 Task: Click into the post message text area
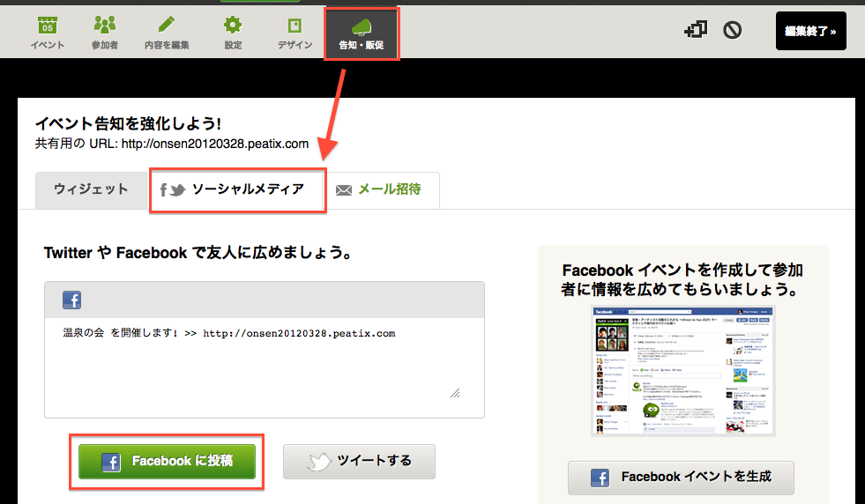coord(265,367)
